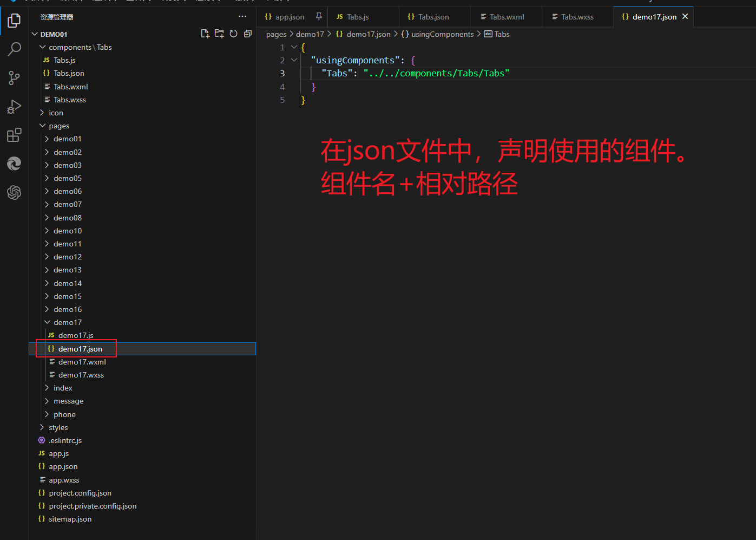
Task: Expand the demo01 folder
Action: pyautogui.click(x=142, y=139)
